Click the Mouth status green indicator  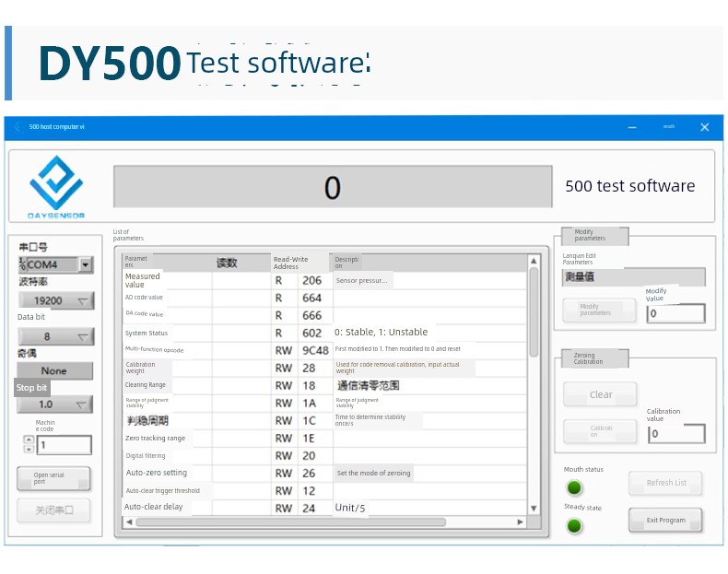(x=574, y=487)
